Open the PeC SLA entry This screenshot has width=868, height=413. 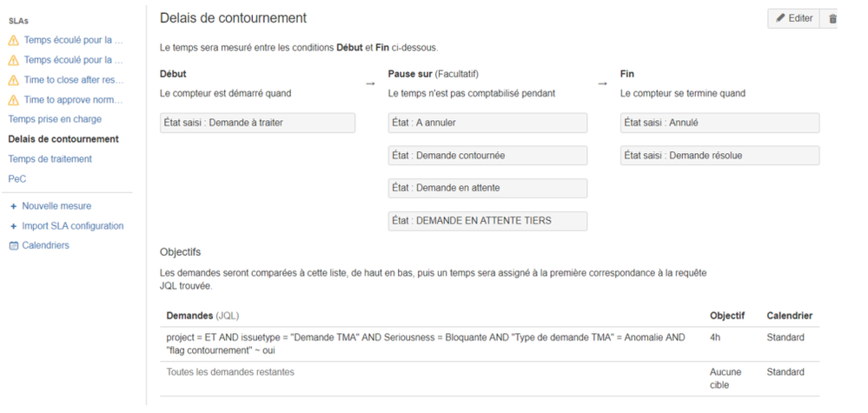17,179
